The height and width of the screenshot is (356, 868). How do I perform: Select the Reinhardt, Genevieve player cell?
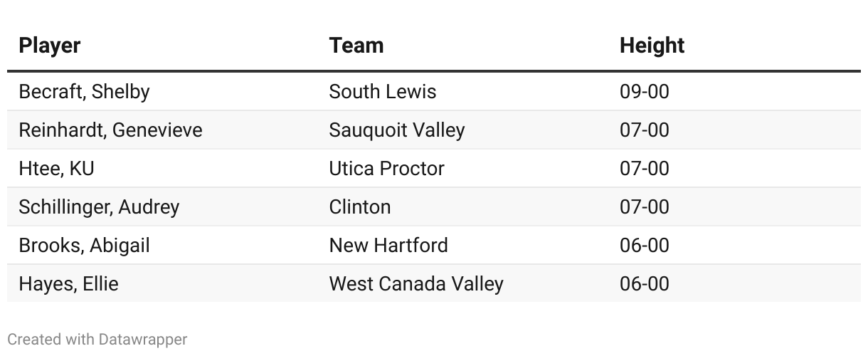tap(111, 130)
